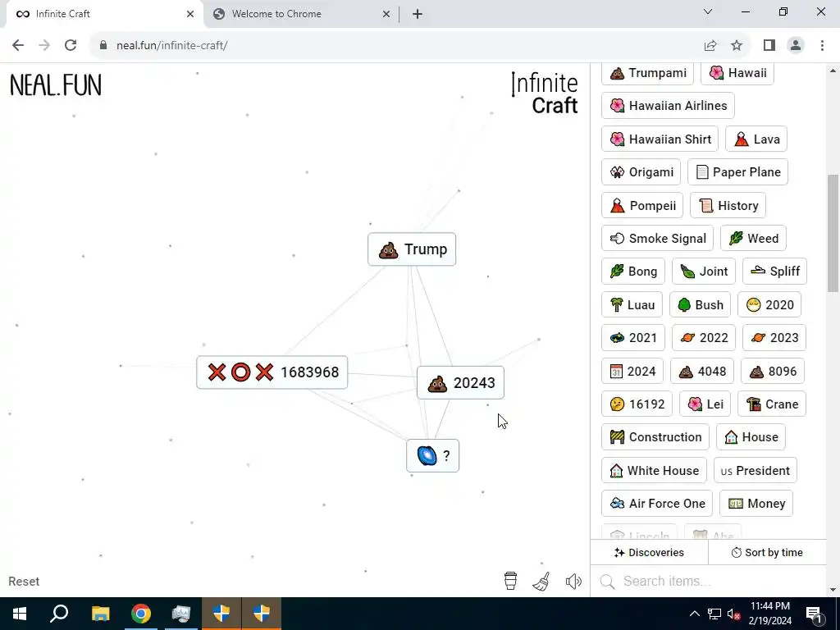Pick Hawaiian Airlines from the item list
The height and width of the screenshot is (630, 840).
click(668, 106)
